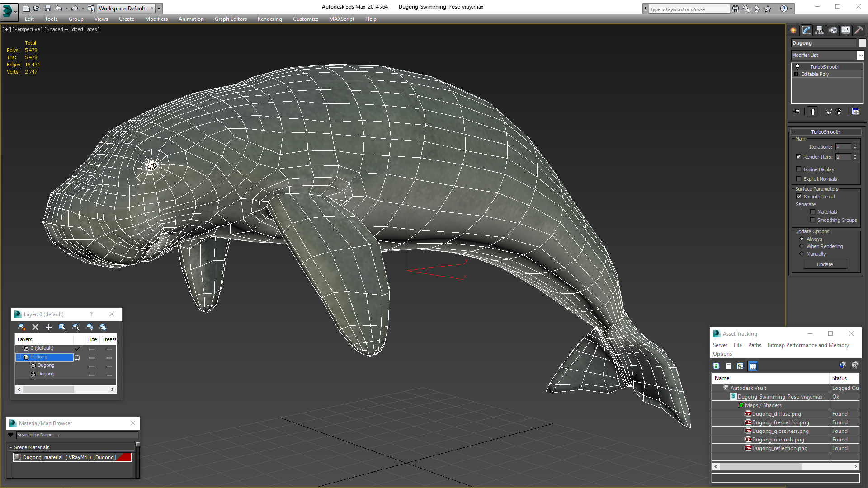Open Paths menu in Asset Tracking
Screen dimensions: 868x488
click(755, 345)
